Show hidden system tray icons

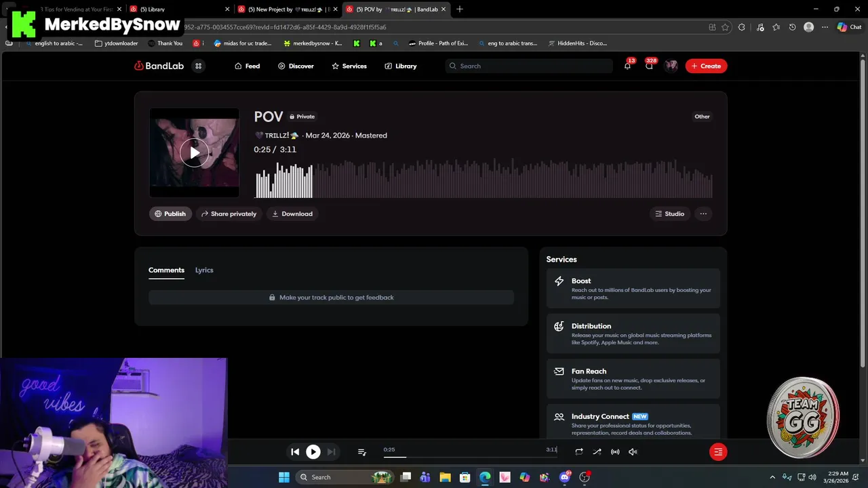[x=772, y=477]
